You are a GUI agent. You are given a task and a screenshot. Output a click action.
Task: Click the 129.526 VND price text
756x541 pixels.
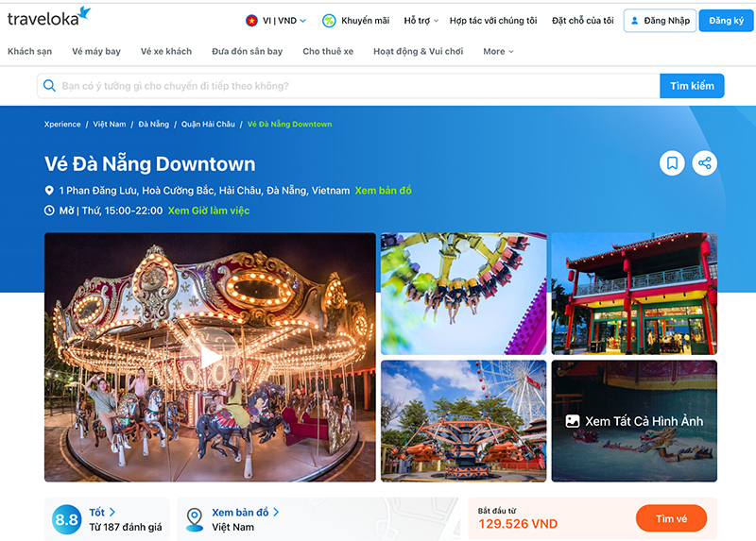518,524
